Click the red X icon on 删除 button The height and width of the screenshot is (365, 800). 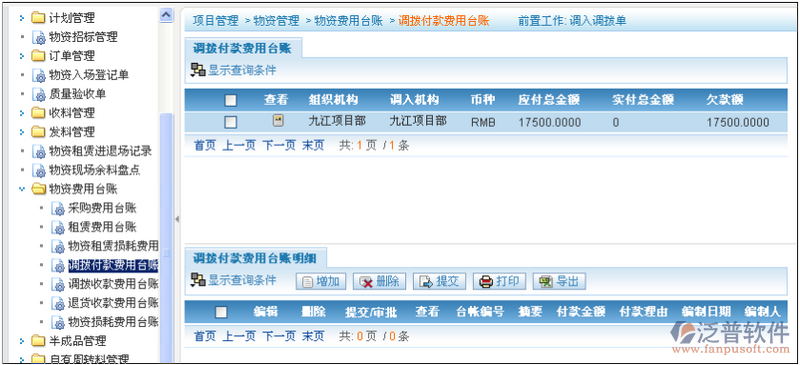366,282
